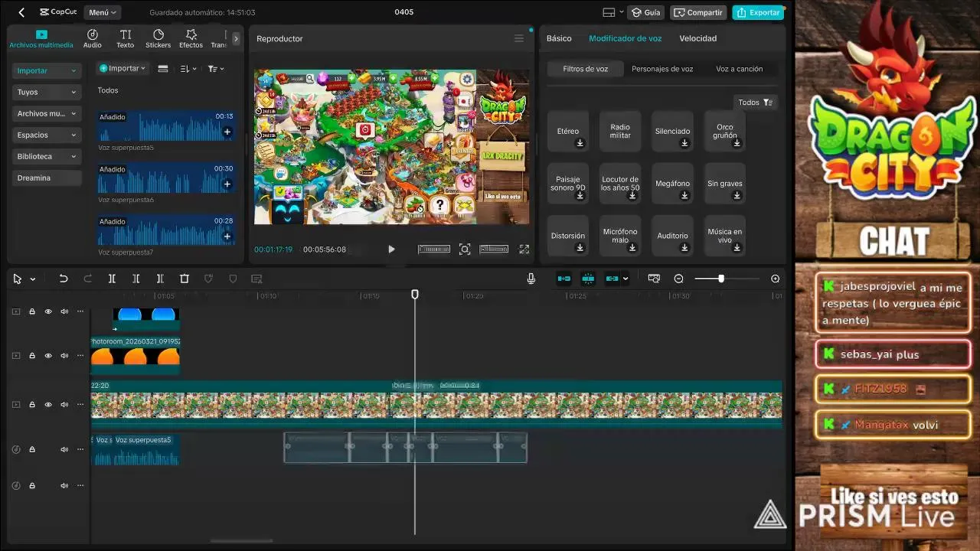This screenshot has height=551, width=980.
Task: Open the timeline preview settings icon left of zoom
Action: click(654, 279)
